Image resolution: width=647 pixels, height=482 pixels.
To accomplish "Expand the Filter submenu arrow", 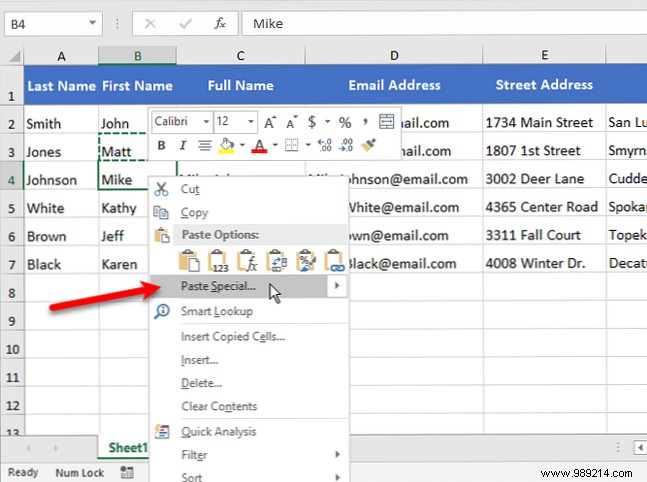I will [337, 455].
